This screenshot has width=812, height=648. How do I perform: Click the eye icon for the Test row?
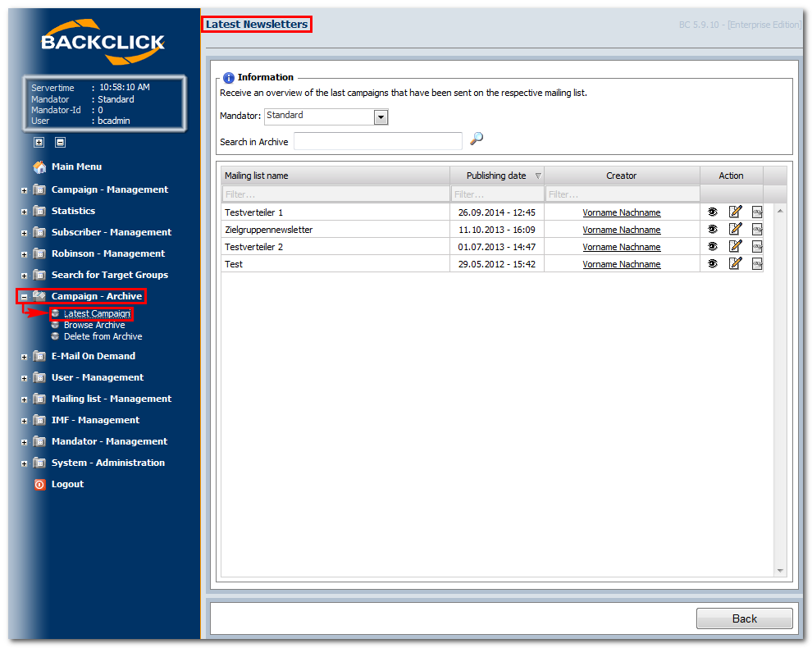(x=713, y=263)
